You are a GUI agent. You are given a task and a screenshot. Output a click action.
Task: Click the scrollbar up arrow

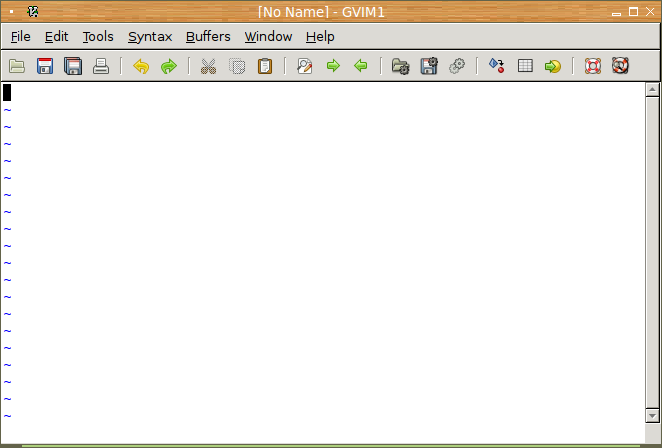tap(652, 90)
